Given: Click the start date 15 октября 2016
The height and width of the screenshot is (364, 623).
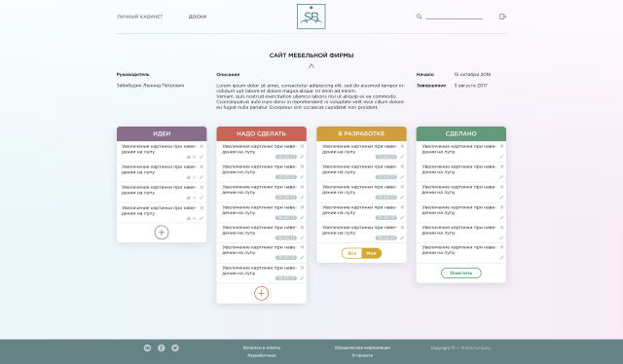Looking at the screenshot, I should click(x=472, y=74).
